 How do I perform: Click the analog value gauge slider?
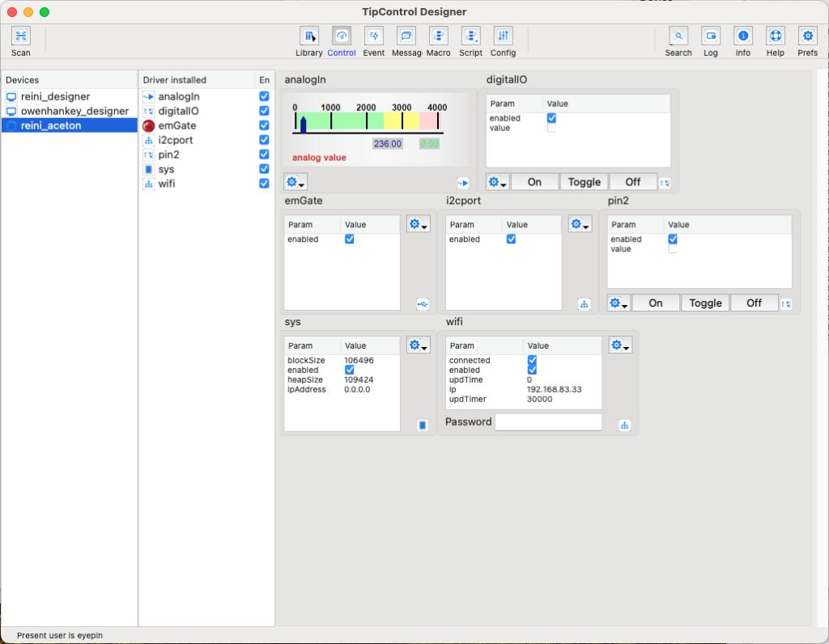303,124
